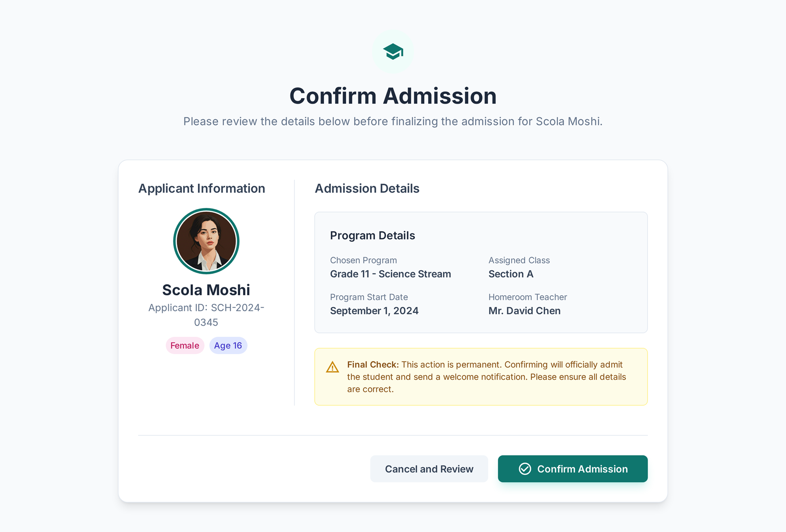The height and width of the screenshot is (532, 786).
Task: Click Scola Moshi's profile photo
Action: 206,241
